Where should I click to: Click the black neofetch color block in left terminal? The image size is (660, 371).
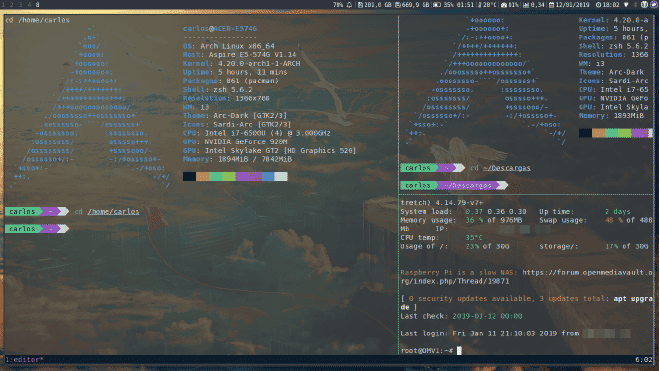(x=189, y=176)
